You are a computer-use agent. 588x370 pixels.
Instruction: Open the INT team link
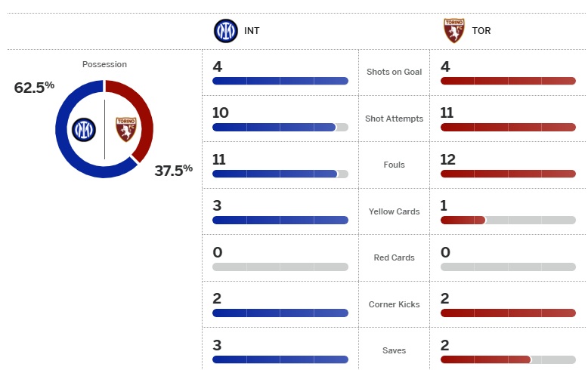251,31
